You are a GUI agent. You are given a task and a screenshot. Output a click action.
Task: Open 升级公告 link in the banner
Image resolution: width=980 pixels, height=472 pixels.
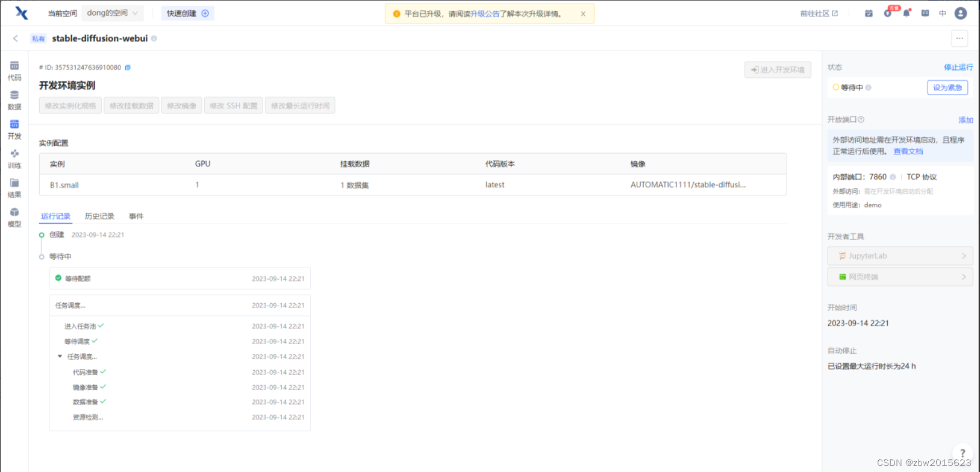pos(485,14)
